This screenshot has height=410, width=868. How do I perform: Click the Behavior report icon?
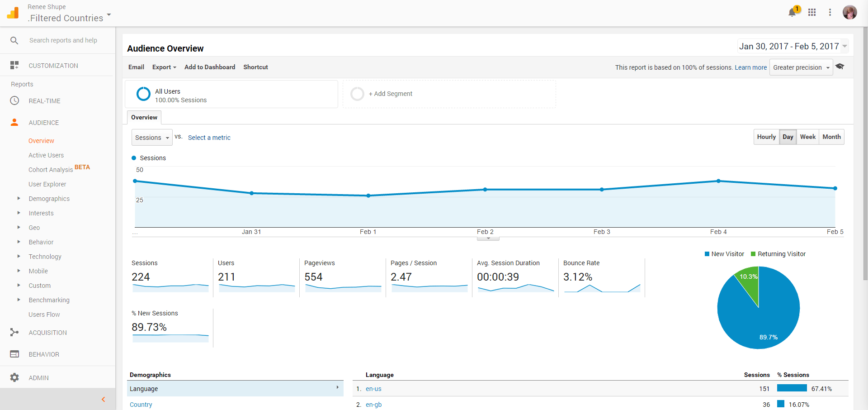[x=14, y=354]
